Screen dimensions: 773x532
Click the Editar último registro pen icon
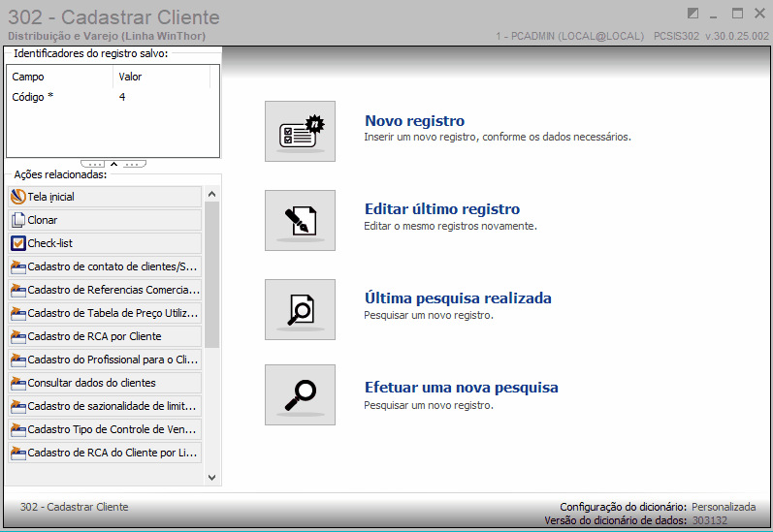(x=300, y=220)
